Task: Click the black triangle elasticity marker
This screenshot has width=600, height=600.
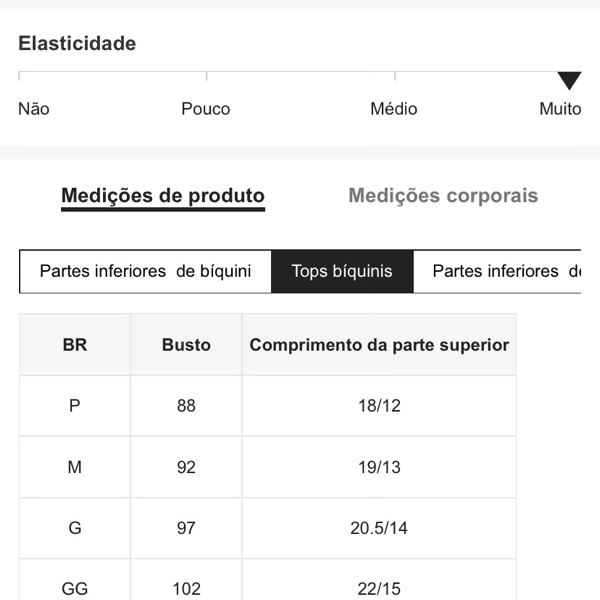Action: point(569,81)
